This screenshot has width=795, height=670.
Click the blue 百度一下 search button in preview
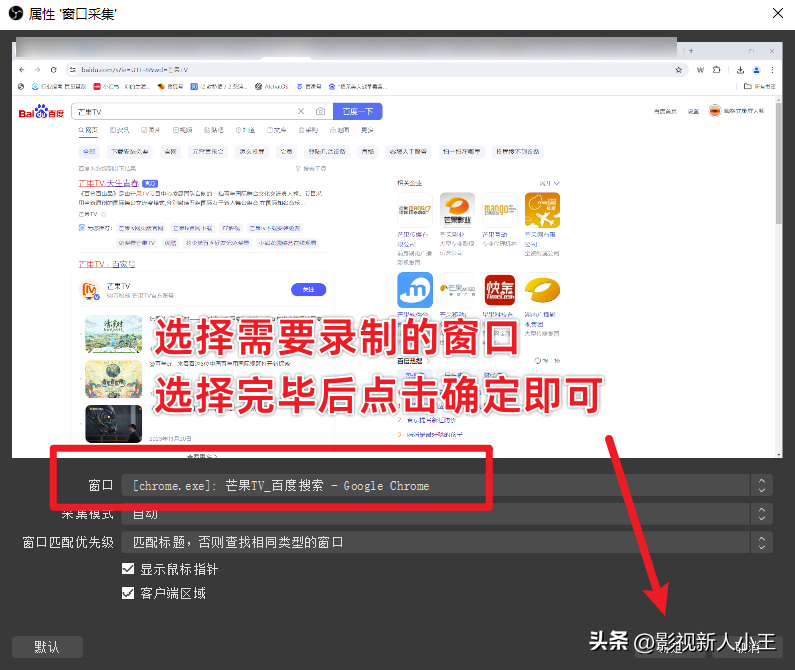tap(357, 112)
